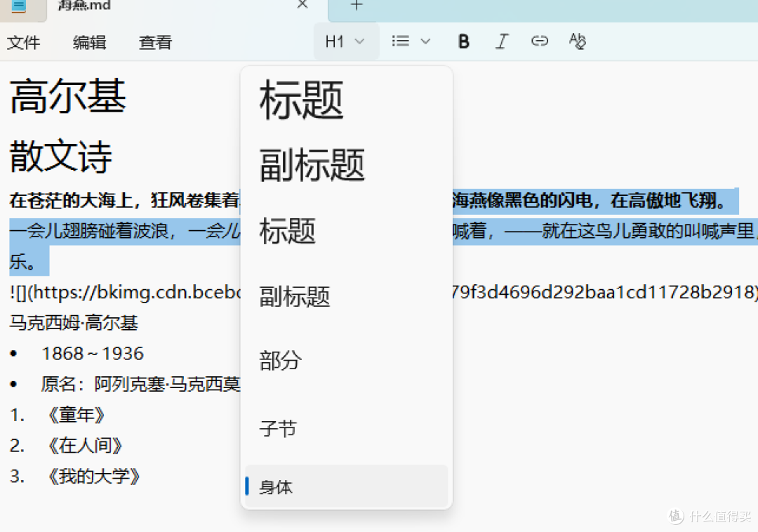Select 子节 in the style list
This screenshot has width=758, height=532.
(278, 428)
